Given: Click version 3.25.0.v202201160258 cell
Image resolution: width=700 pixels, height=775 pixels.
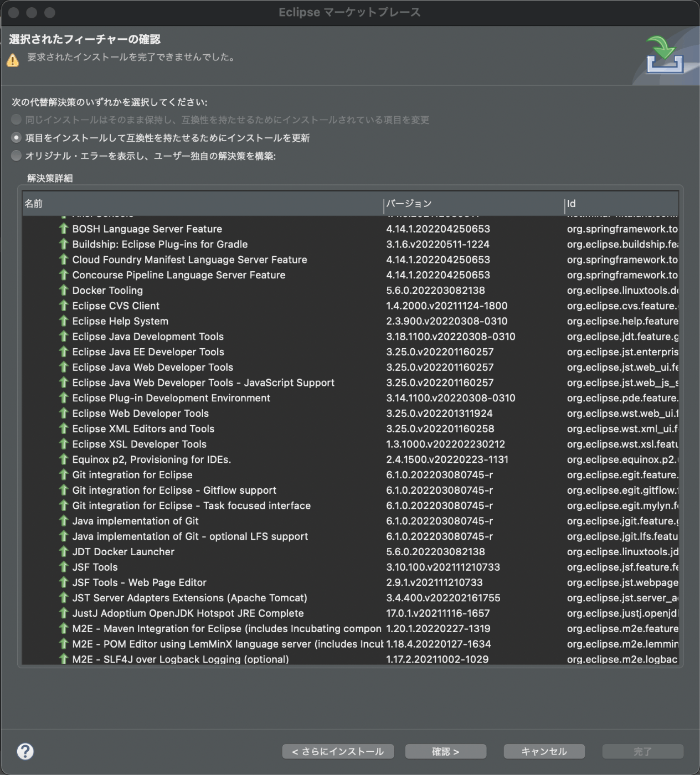Looking at the screenshot, I should (440, 429).
